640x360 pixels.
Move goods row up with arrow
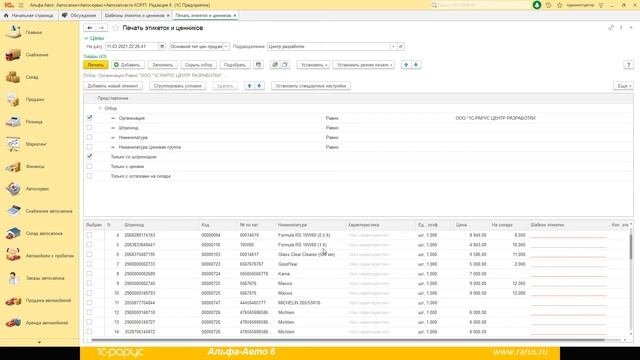[406, 65]
